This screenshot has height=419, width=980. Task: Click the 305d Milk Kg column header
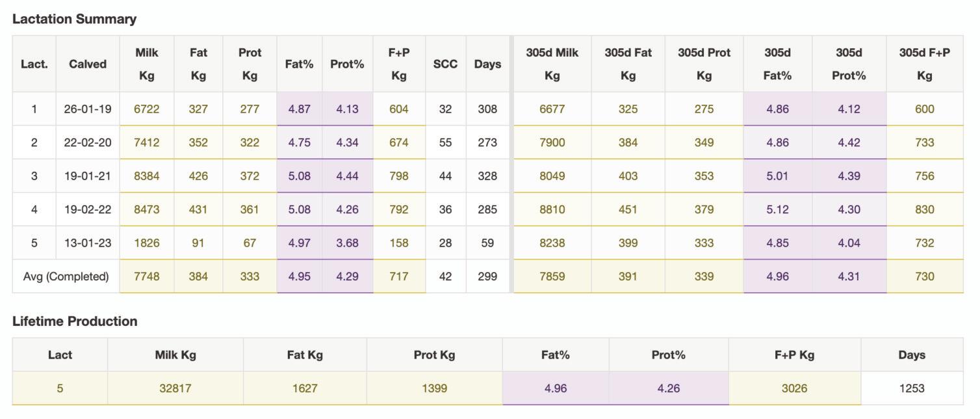coord(552,64)
